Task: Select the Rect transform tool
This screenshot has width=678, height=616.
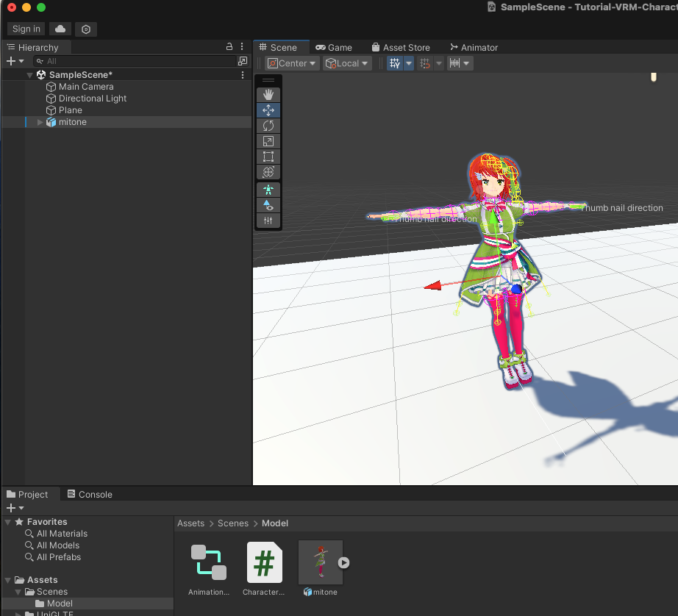Action: (x=268, y=156)
